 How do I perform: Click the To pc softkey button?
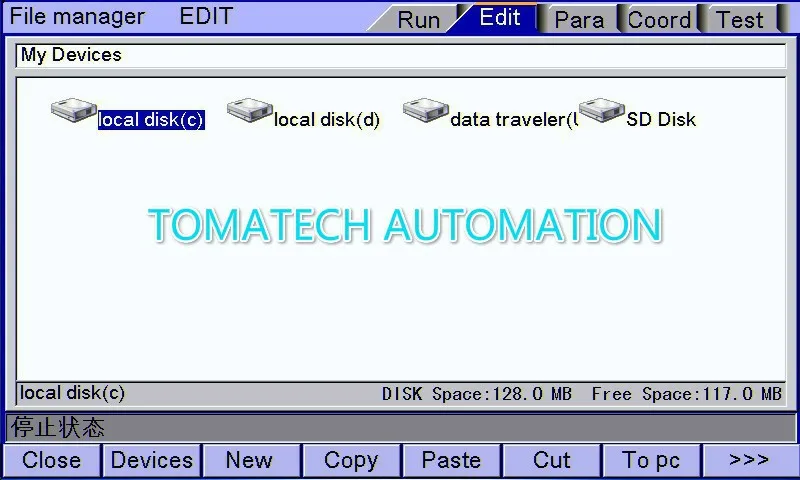[x=652, y=461]
